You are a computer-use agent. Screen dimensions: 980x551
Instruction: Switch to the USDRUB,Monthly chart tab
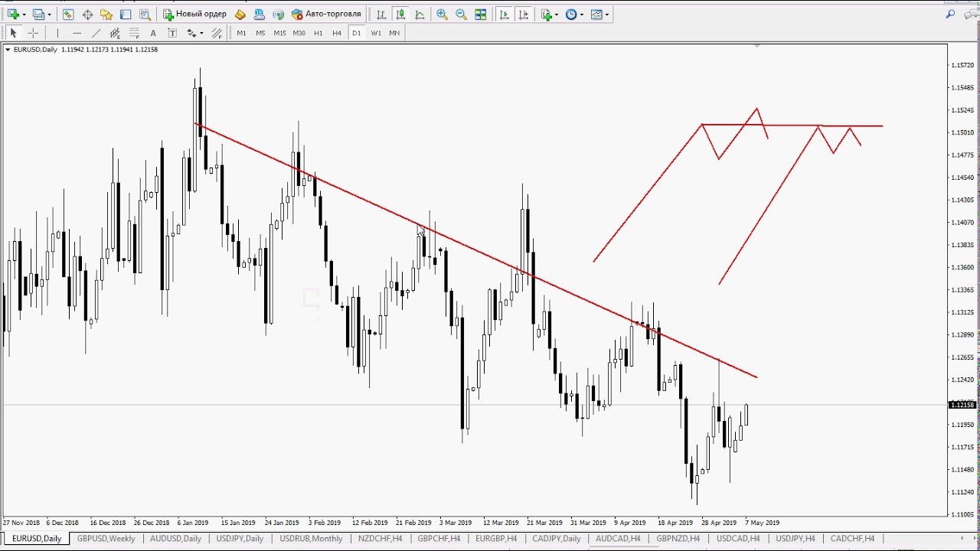(311, 539)
